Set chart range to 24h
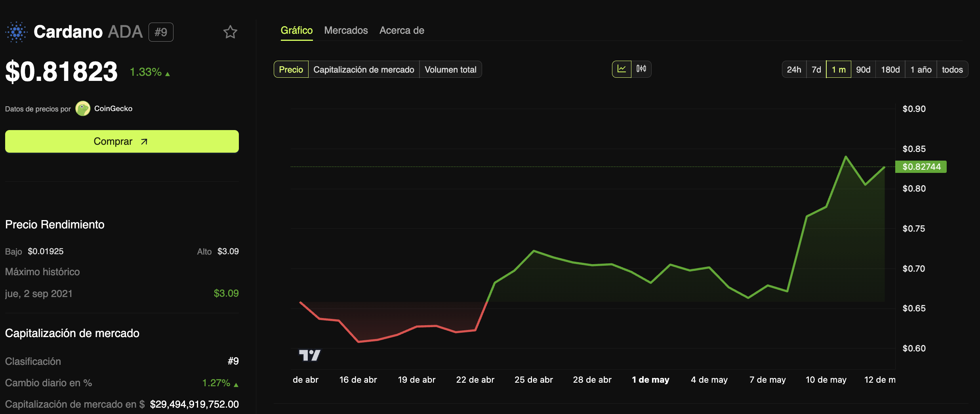The image size is (980, 414). pyautogui.click(x=794, y=69)
